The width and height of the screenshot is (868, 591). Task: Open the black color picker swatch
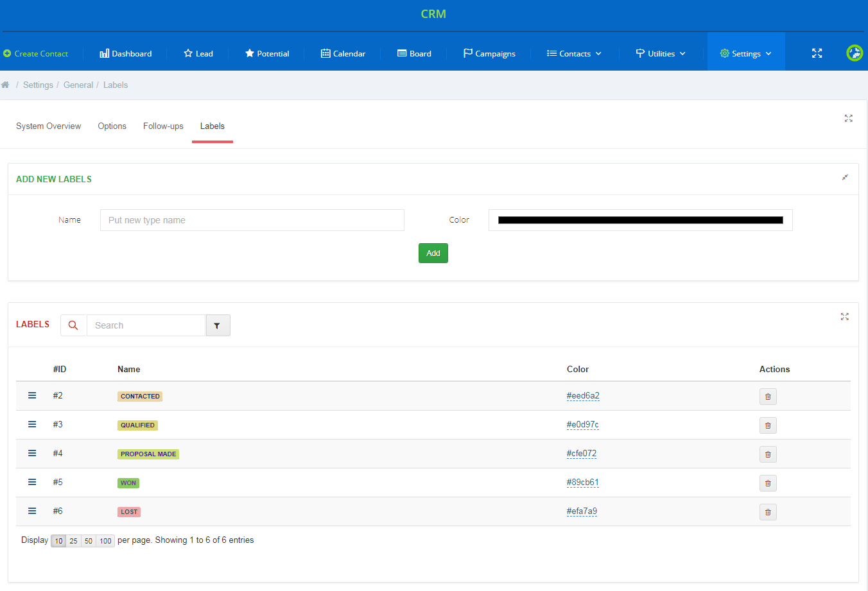(x=640, y=220)
